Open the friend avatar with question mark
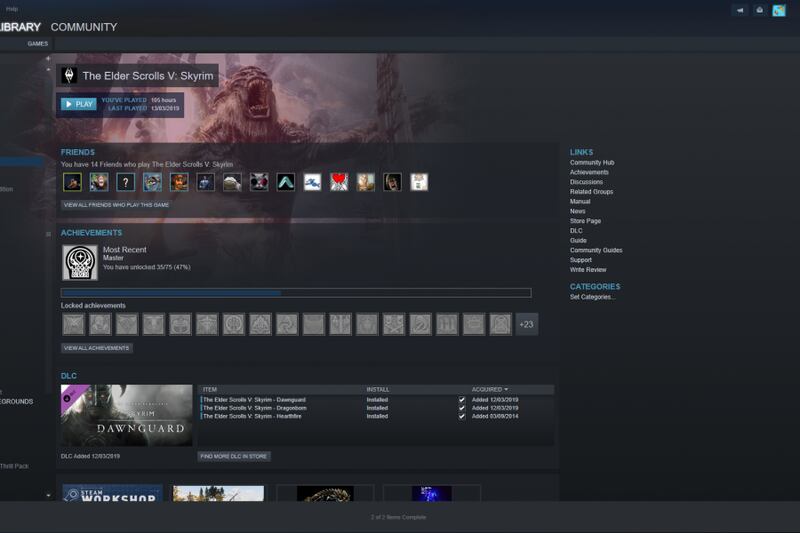The height and width of the screenshot is (533, 800). click(126, 182)
